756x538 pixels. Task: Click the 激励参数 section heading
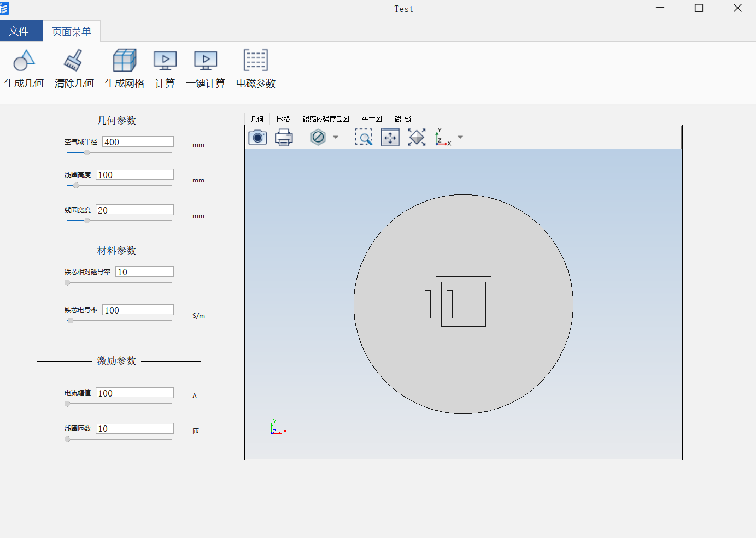pyautogui.click(x=116, y=360)
